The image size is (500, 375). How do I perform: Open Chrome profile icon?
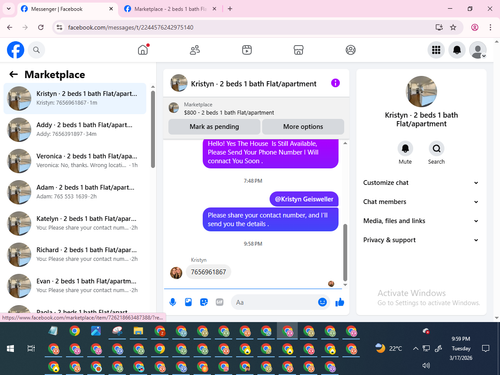point(475,27)
